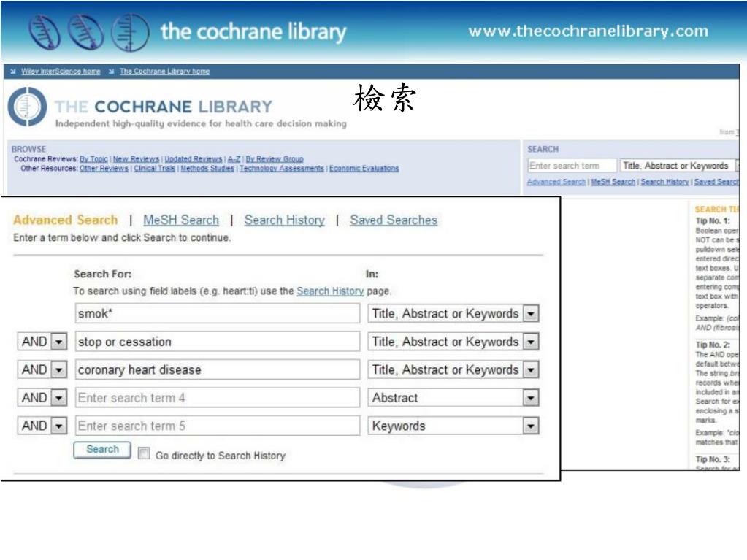Open the Clinical Trials link
The width and height of the screenshot is (747, 560).
click(154, 169)
